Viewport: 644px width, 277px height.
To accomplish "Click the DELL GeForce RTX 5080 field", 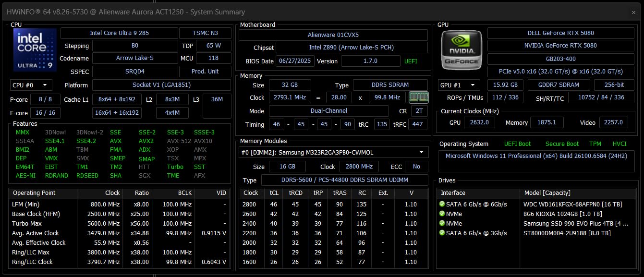I will click(560, 33).
